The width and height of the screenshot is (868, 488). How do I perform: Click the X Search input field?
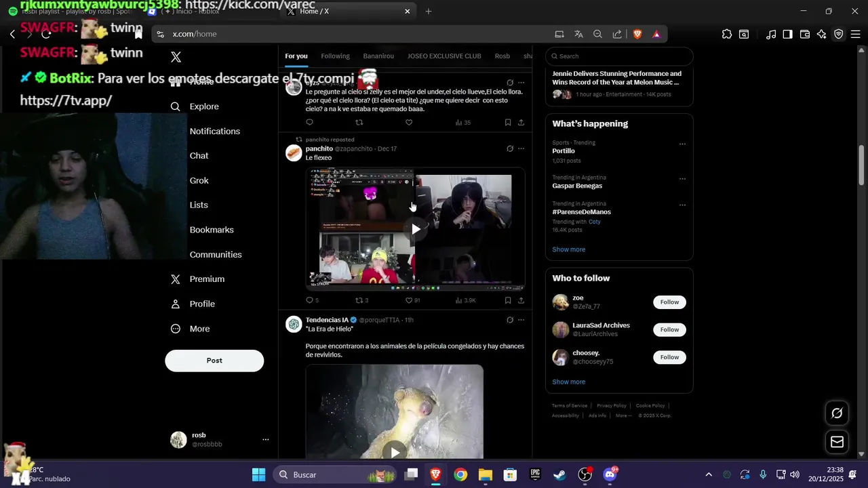(x=619, y=56)
